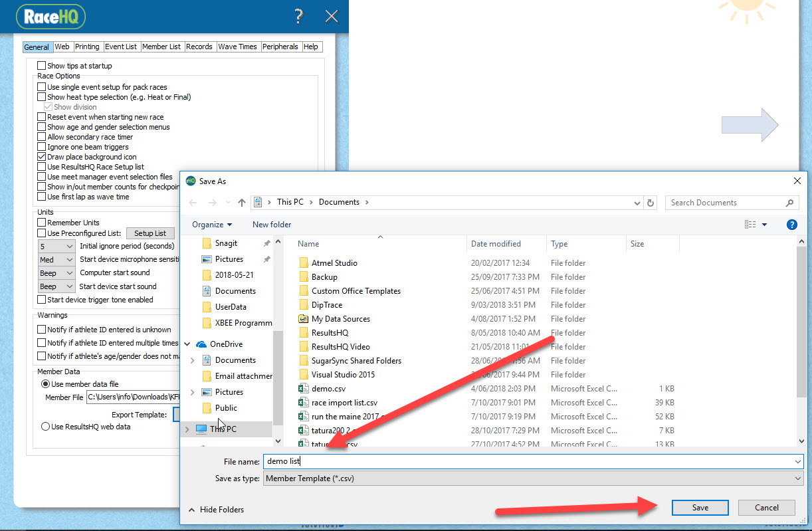Toggle Show heat type selection checkbox
The image size is (812, 531).
coord(42,97)
